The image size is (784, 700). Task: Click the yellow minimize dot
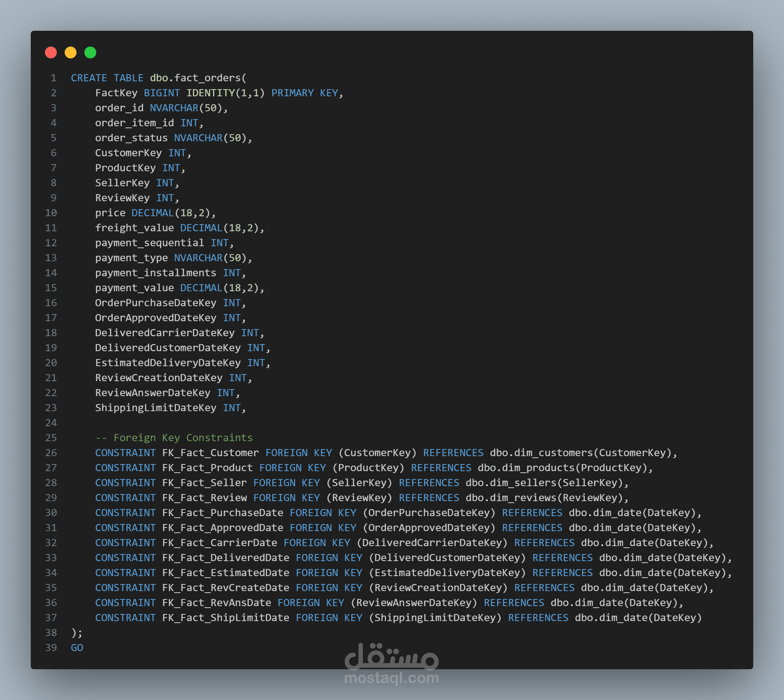(x=71, y=52)
